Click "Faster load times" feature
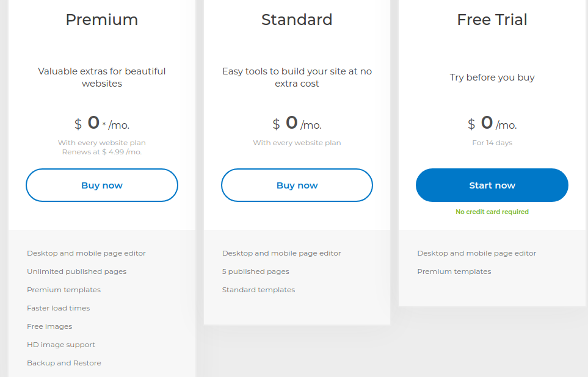Screen dimensions: 588x377 point(59,308)
